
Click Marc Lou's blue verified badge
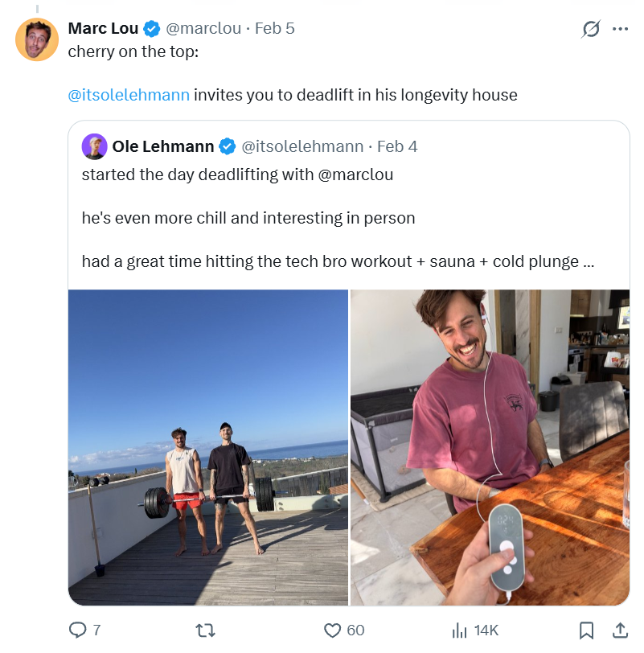pos(152,29)
